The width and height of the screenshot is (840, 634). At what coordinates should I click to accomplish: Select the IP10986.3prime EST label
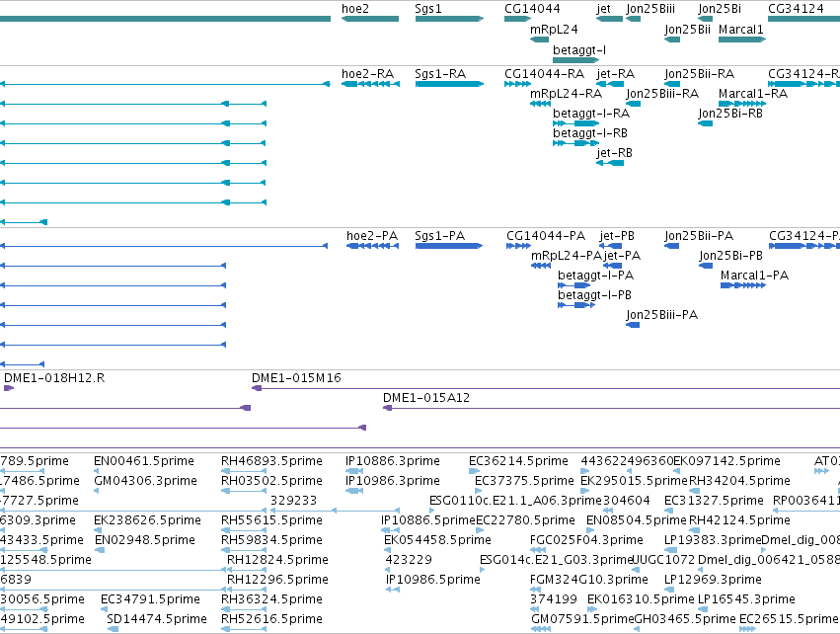click(393, 481)
